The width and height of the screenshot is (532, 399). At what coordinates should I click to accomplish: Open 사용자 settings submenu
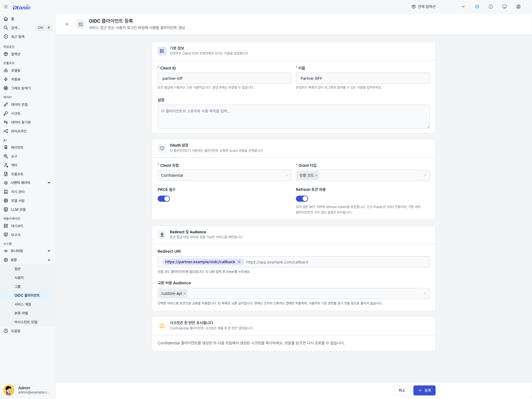click(x=28, y=278)
